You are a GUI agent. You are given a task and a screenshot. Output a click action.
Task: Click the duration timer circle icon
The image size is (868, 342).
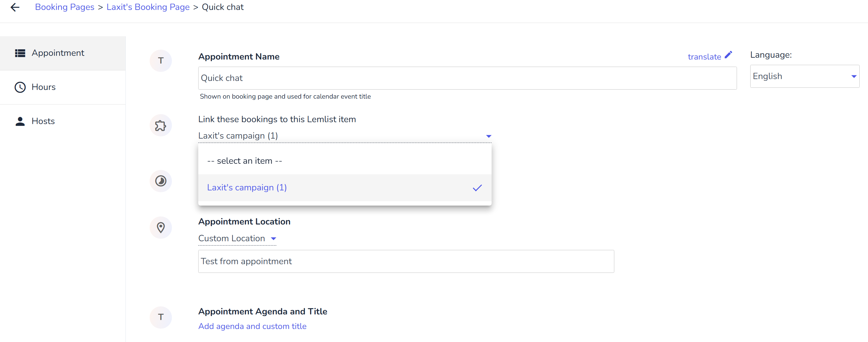161,181
